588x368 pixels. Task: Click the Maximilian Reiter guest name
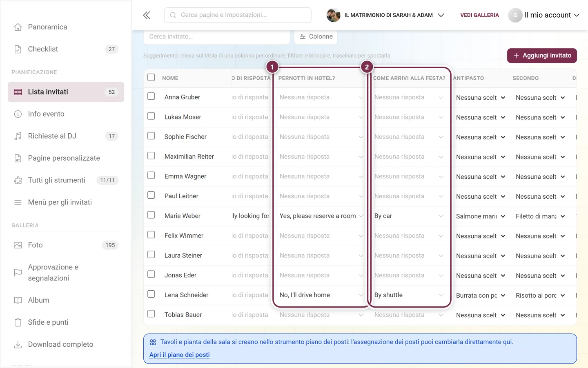189,157
